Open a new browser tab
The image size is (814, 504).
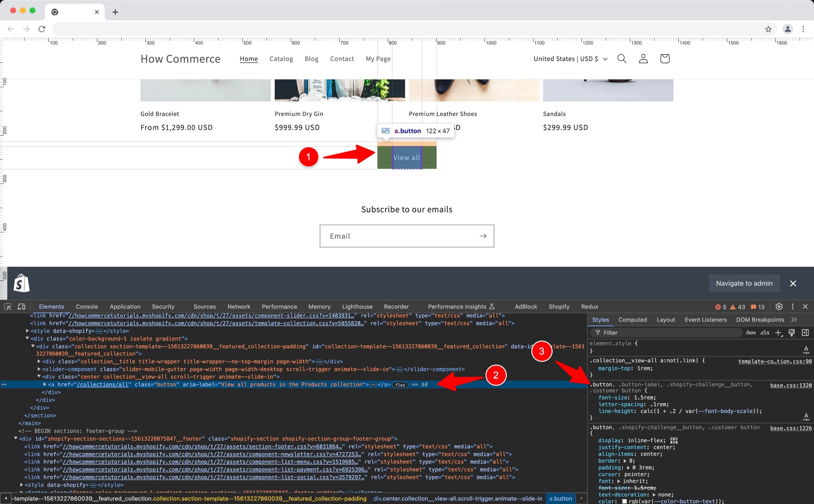tap(115, 12)
